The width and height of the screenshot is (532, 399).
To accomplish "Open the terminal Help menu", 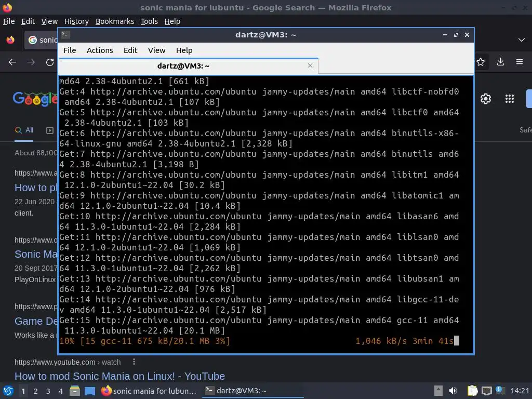I will (184, 50).
